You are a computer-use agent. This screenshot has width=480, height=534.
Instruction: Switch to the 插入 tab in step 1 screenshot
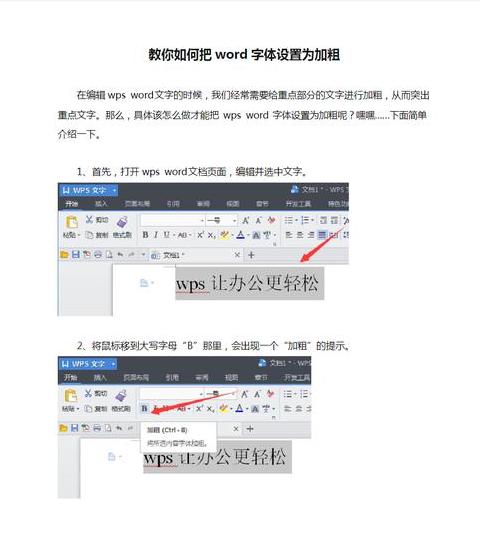coord(101,204)
